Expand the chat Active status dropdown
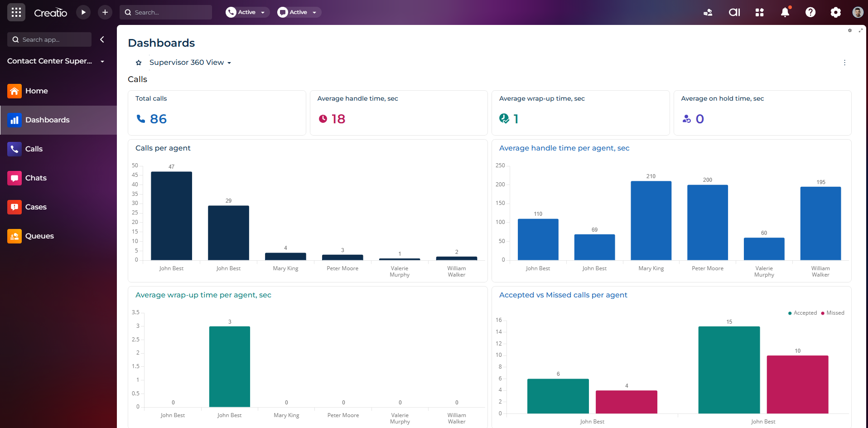This screenshot has height=428, width=868. pyautogui.click(x=299, y=12)
